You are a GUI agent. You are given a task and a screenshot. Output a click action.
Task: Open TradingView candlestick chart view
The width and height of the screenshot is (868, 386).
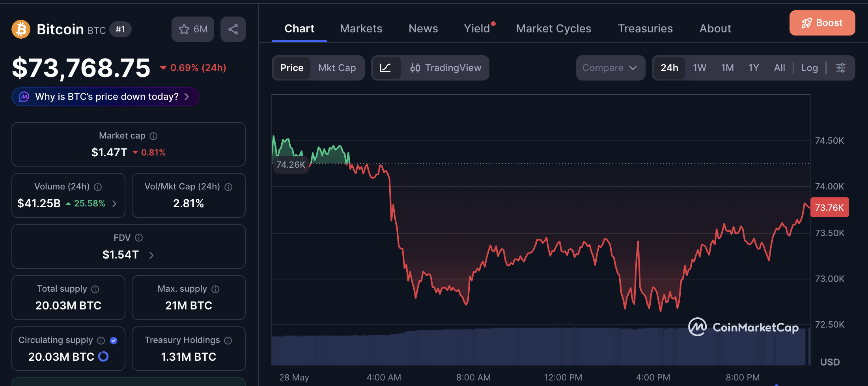[446, 68]
